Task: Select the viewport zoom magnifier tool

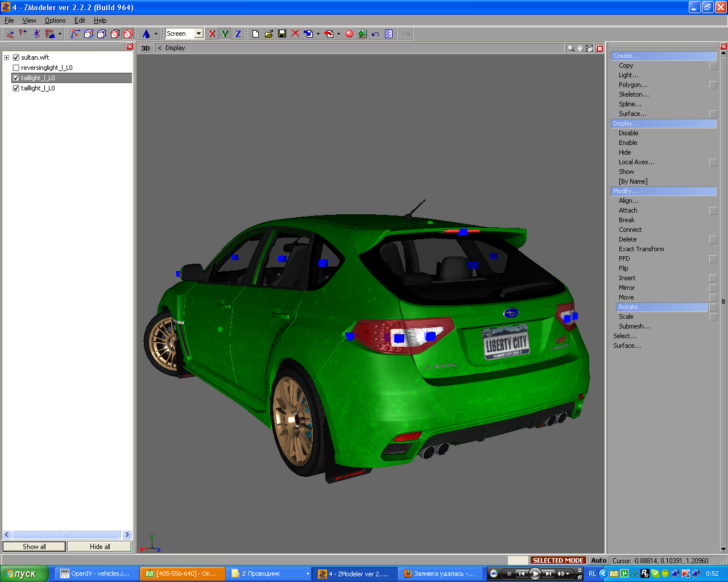Action: [x=570, y=48]
